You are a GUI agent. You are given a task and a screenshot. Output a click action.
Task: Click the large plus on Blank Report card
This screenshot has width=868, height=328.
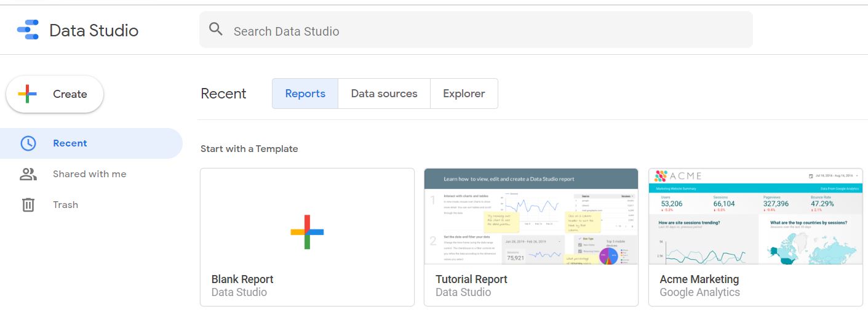pos(307,232)
